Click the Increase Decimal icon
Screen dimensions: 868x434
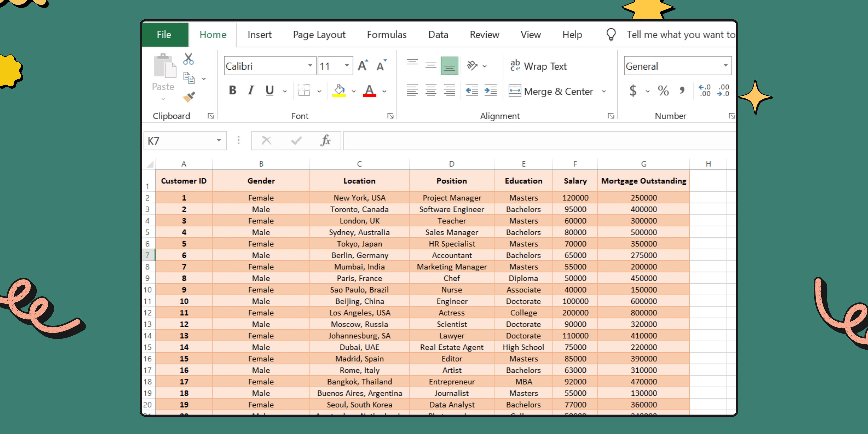(x=704, y=91)
